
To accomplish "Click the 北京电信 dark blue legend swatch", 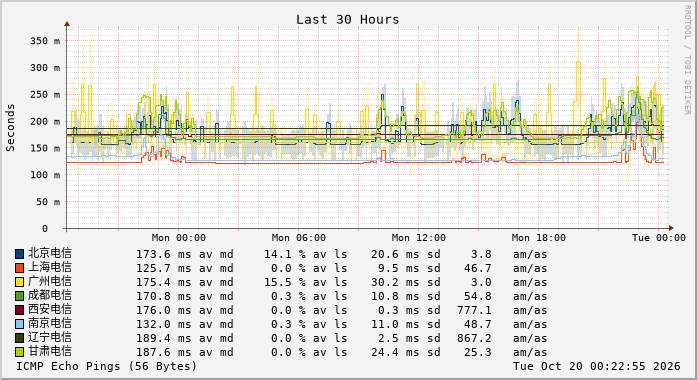I will (20, 254).
